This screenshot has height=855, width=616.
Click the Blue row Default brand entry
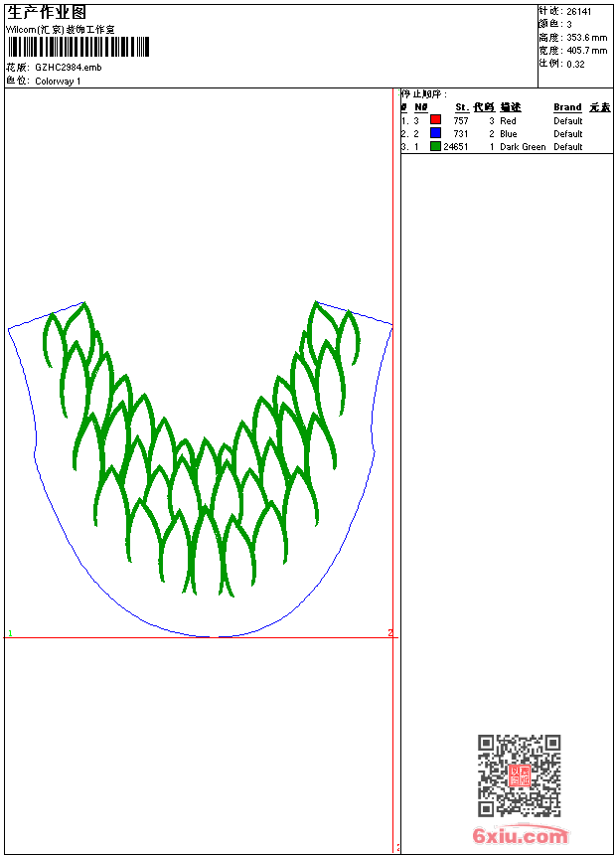pyautogui.click(x=568, y=133)
